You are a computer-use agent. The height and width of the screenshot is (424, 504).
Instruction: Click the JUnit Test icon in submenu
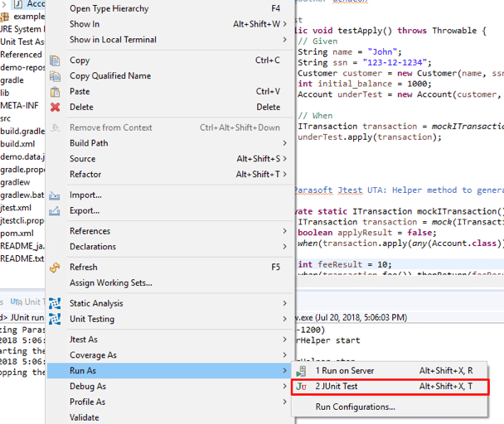click(302, 387)
